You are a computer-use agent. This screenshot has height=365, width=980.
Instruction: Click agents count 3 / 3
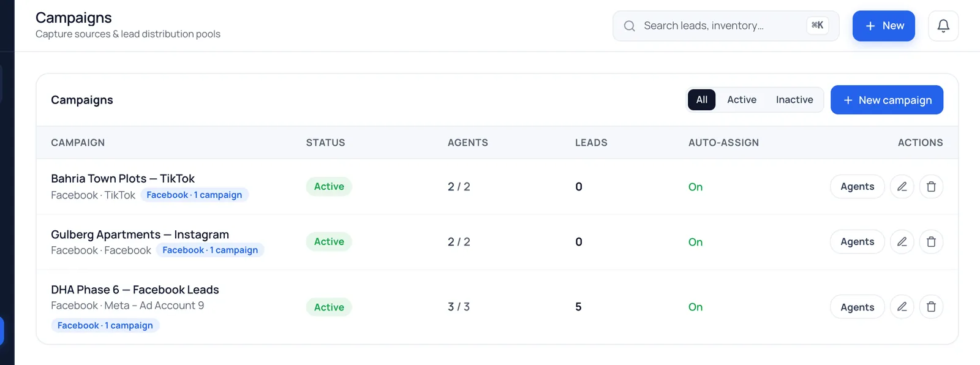pos(459,307)
